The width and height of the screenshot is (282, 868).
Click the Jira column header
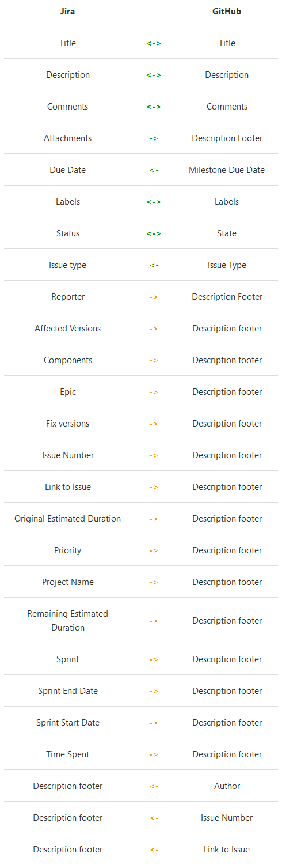click(68, 11)
